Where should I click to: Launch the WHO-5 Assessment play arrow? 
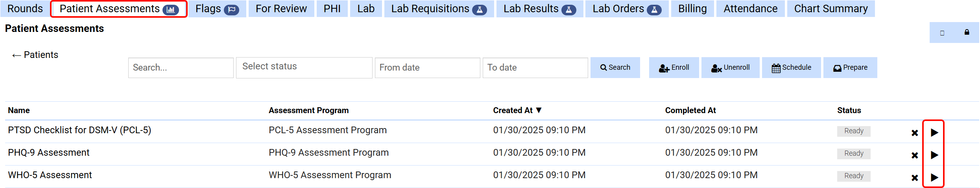934,177
